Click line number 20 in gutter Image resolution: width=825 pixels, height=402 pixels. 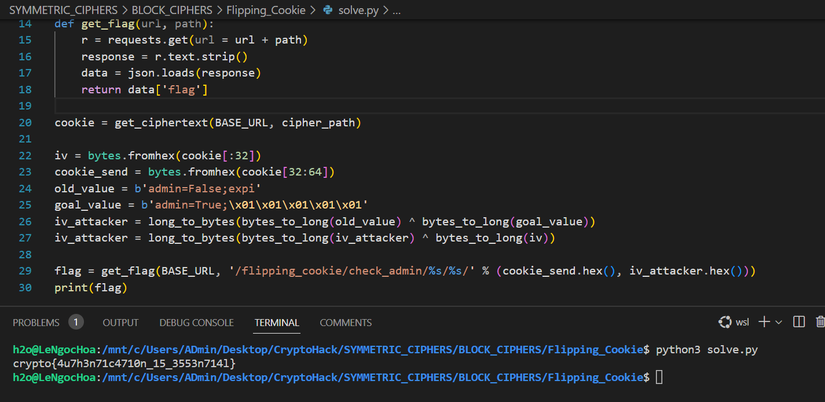pos(24,123)
